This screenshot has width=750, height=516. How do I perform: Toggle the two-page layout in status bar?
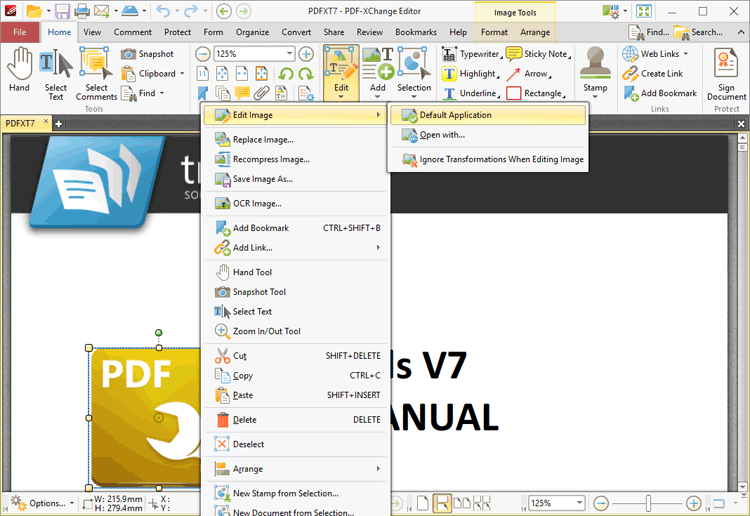pyautogui.click(x=462, y=503)
